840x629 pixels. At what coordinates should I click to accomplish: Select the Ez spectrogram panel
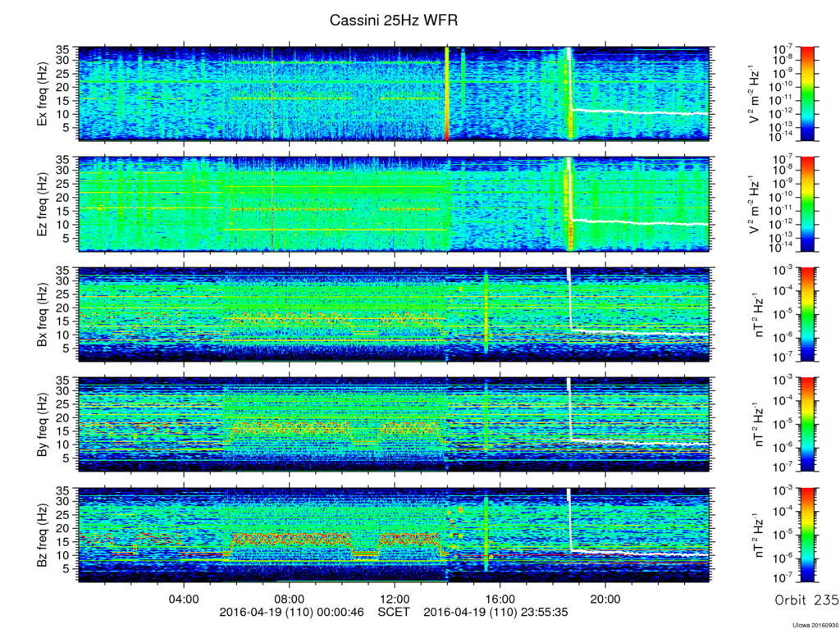point(394,204)
